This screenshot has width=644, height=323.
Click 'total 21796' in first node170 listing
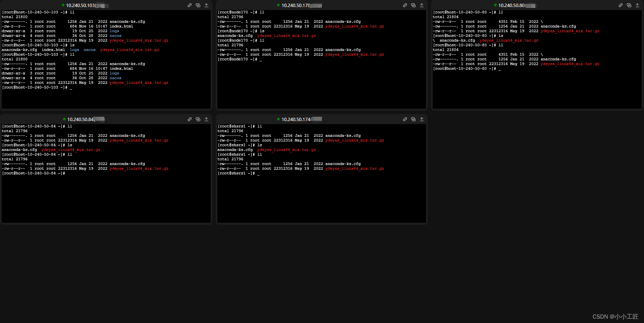pos(230,17)
